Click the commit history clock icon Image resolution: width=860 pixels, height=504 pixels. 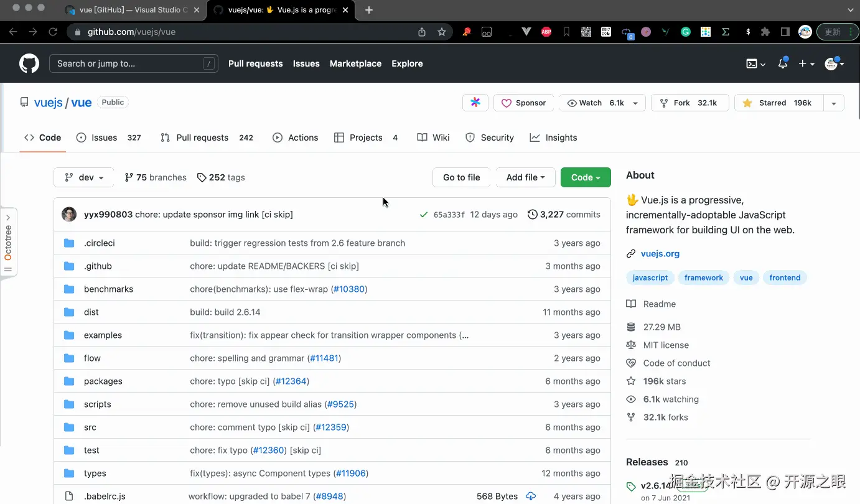tap(532, 214)
